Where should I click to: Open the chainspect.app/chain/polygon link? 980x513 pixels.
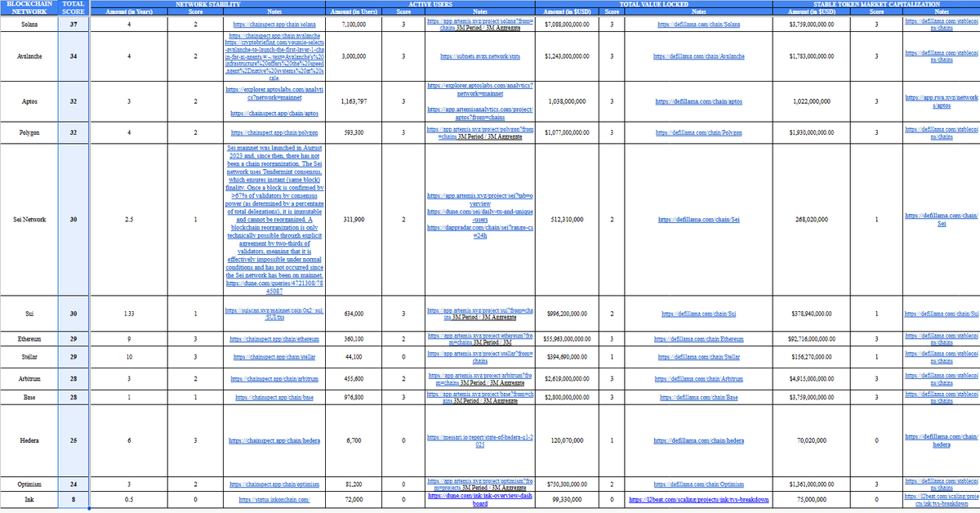tap(274, 132)
